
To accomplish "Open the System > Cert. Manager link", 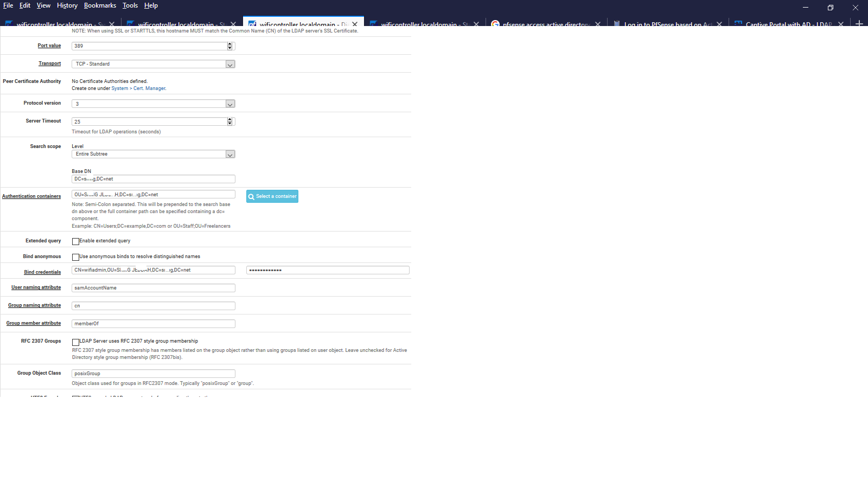I will coord(138,88).
